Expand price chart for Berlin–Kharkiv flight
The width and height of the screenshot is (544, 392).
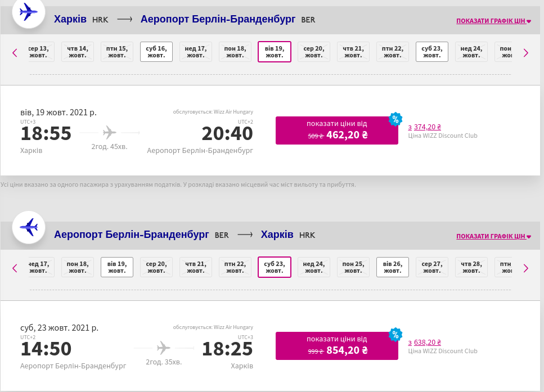[x=493, y=236]
